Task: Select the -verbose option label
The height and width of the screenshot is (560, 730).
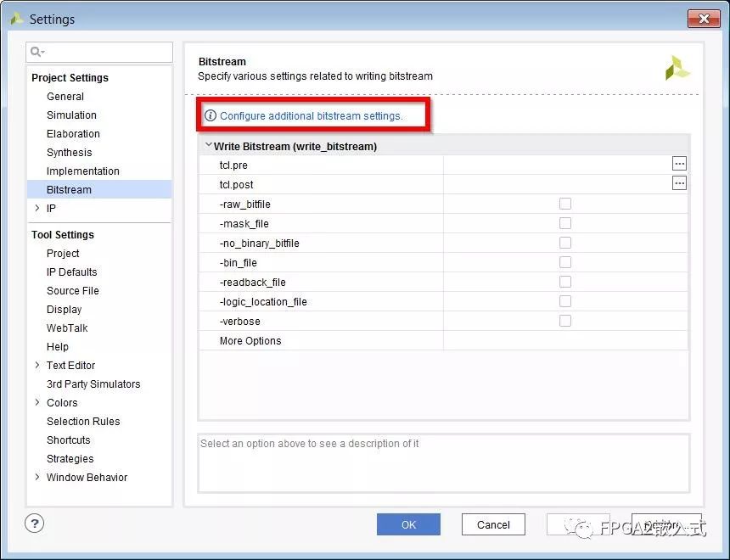Action: pos(239,322)
